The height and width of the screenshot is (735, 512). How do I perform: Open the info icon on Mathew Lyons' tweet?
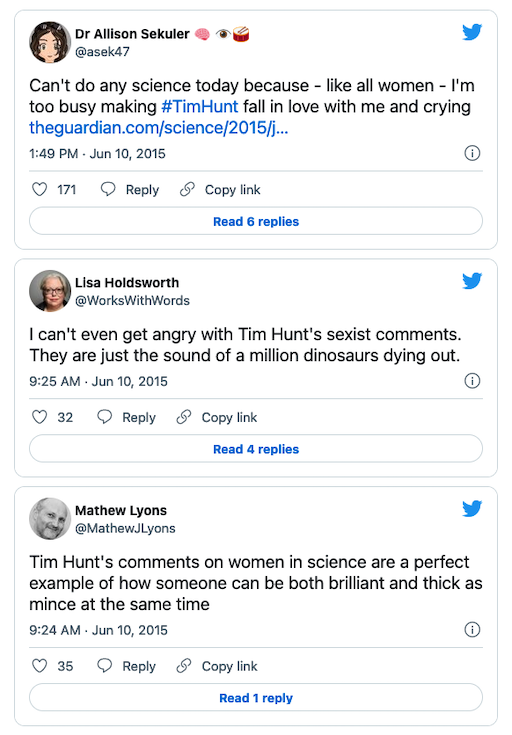[x=472, y=630]
